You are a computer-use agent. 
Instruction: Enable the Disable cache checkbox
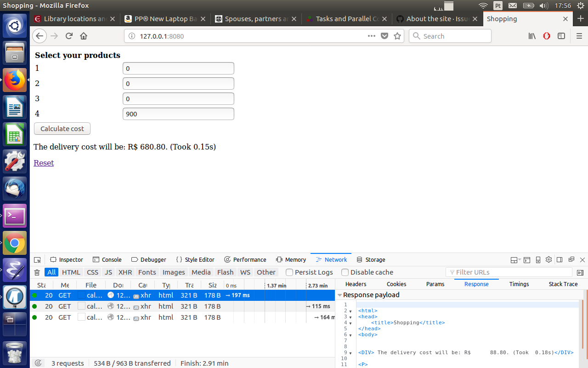(x=345, y=272)
